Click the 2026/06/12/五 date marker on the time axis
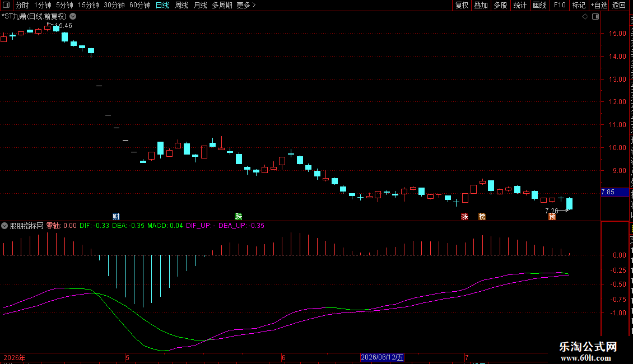Image resolution: width=633 pixels, height=364 pixels. pos(382,357)
